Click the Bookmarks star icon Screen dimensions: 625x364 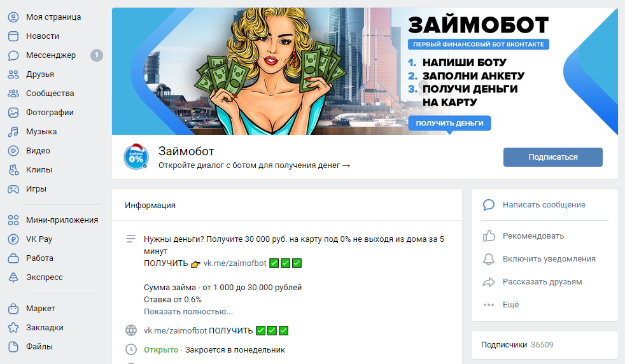tap(13, 328)
